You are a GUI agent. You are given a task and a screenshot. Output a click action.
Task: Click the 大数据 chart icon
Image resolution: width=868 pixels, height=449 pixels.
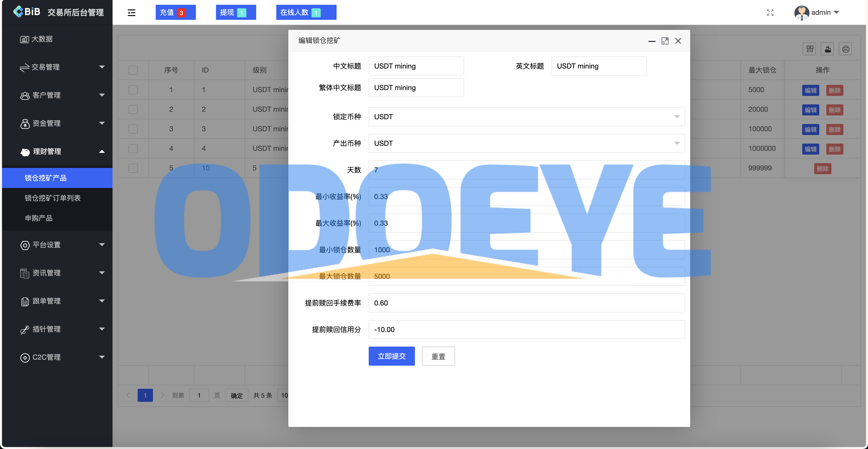pos(24,39)
